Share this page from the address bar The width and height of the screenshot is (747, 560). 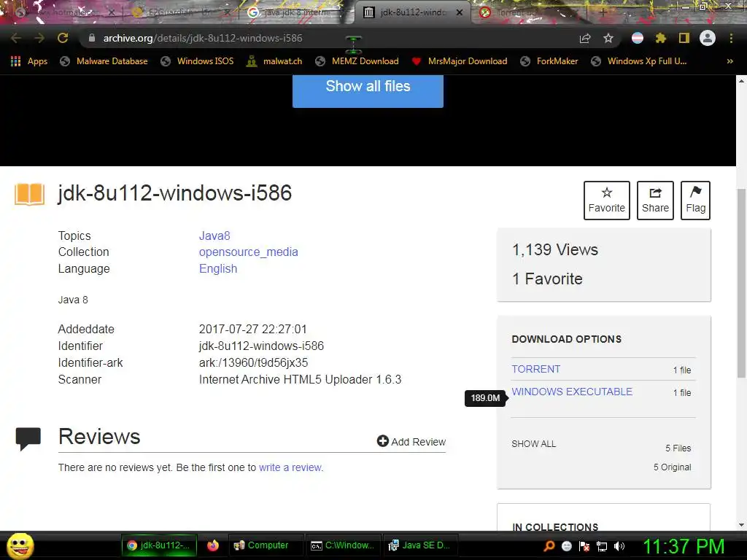pyautogui.click(x=585, y=39)
